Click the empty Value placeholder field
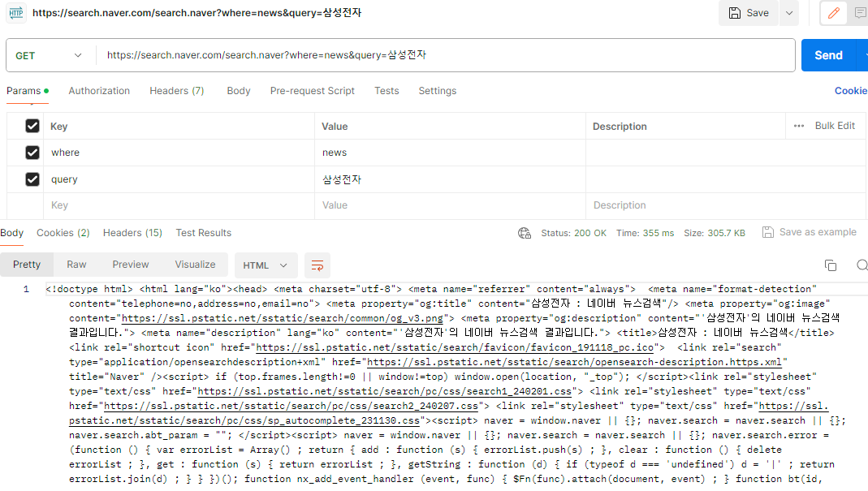Viewport: 868px width, 491px height. click(x=450, y=205)
